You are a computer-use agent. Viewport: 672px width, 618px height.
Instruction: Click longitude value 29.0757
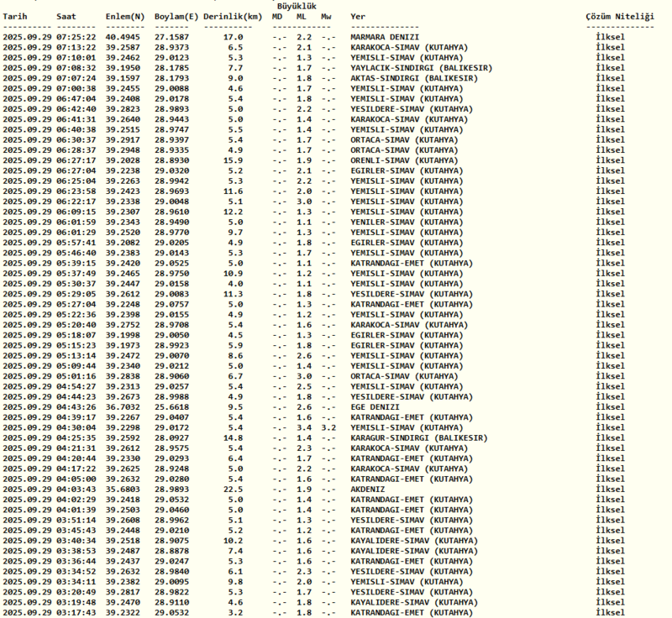(172, 305)
